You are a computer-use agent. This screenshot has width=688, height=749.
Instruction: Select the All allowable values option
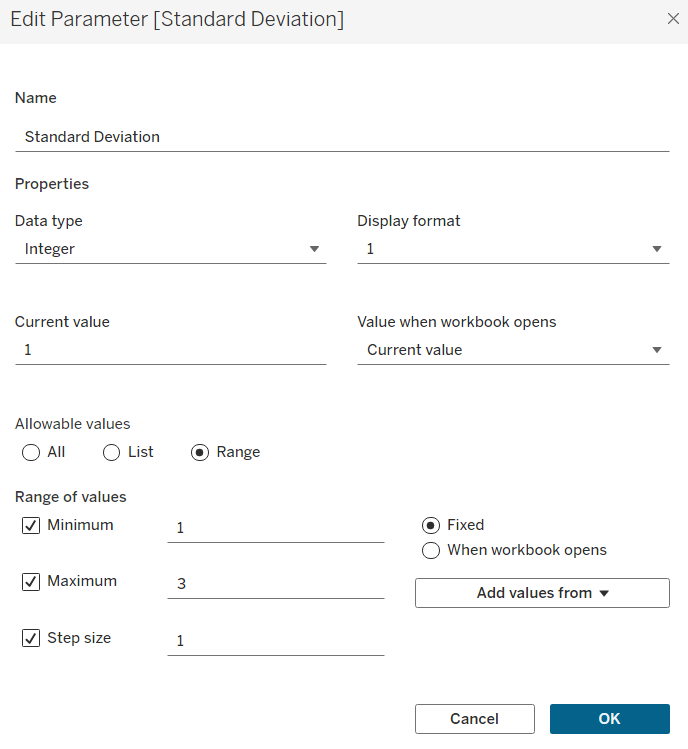[31, 452]
